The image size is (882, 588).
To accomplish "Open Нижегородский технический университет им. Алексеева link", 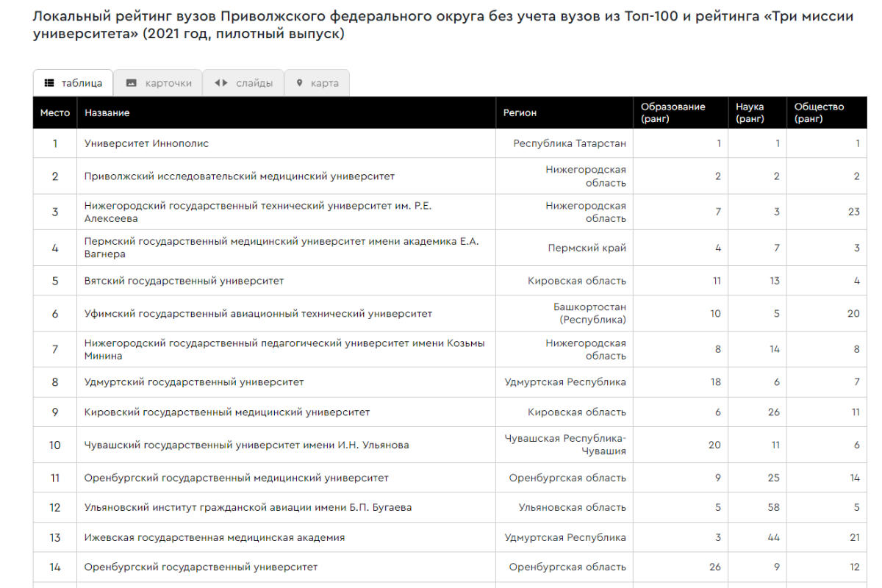I will click(258, 212).
